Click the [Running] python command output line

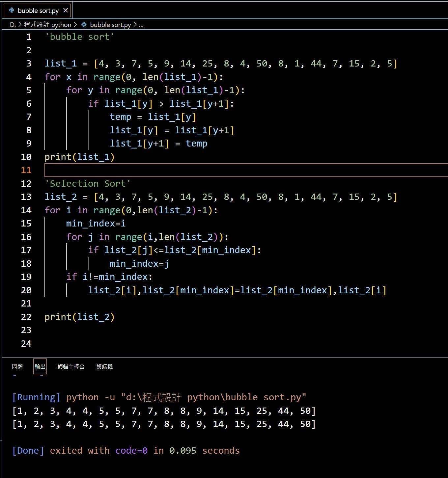159,397
